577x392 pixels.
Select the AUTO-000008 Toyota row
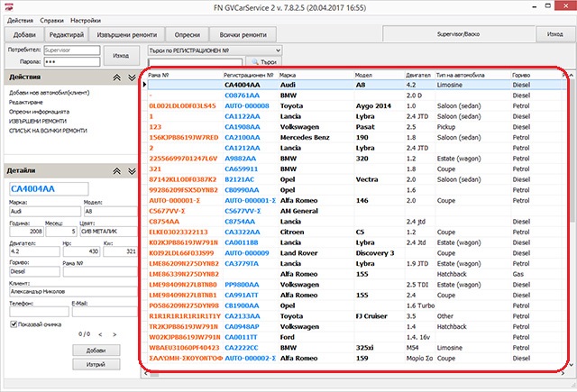(357, 106)
